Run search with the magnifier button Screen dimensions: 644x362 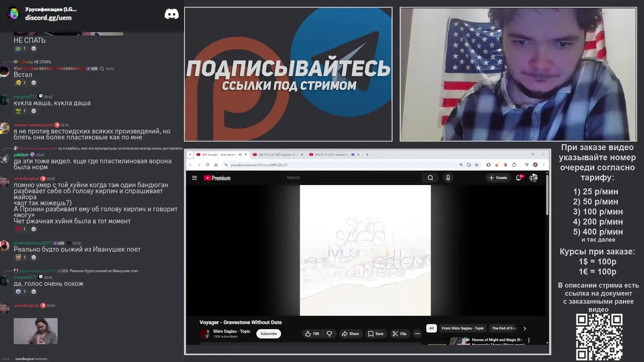(430, 177)
